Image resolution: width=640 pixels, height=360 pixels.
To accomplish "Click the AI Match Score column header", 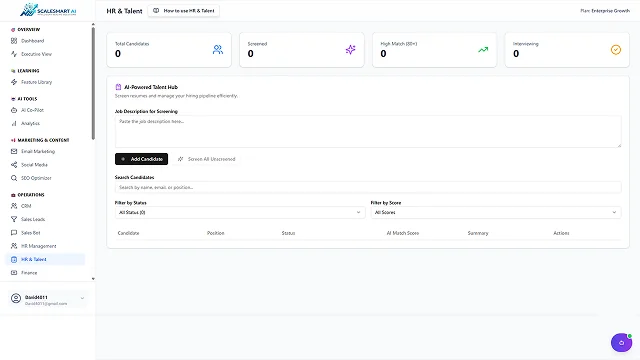I will [x=402, y=233].
